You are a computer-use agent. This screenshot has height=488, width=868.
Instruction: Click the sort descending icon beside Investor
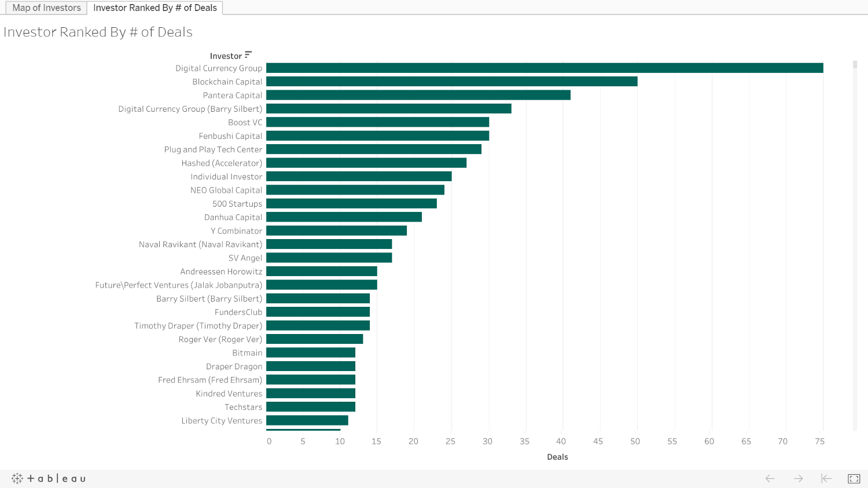click(x=248, y=55)
